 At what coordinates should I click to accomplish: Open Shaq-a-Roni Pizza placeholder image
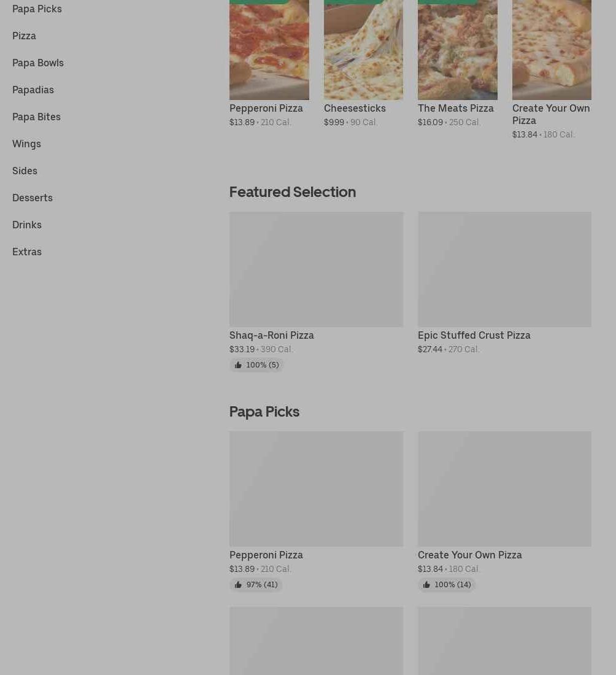pos(316,269)
